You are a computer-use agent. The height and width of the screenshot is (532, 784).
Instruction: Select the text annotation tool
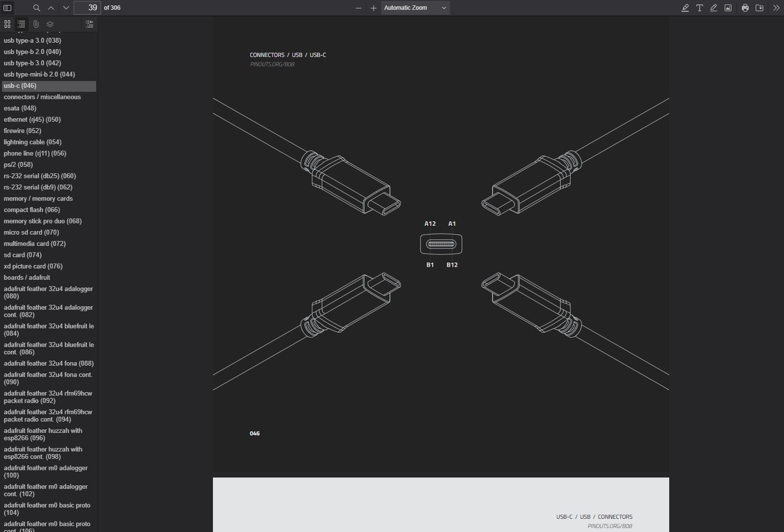(x=700, y=8)
